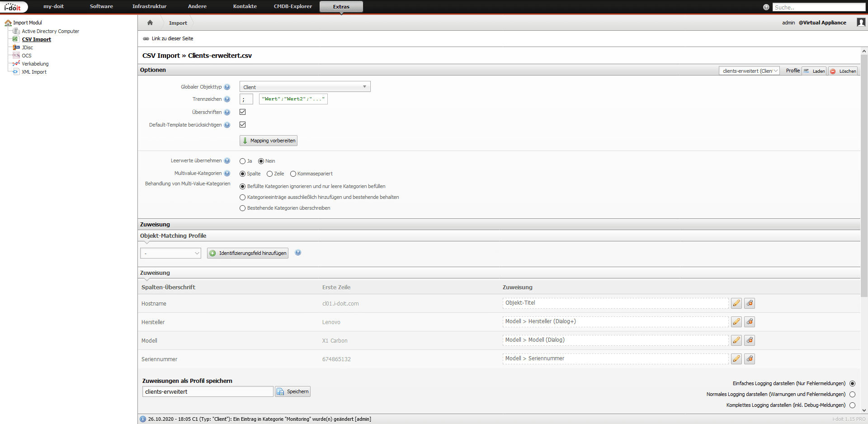Screen dimensions: 868x424
Task: Open the Verkabelung import option
Action: [x=35, y=64]
